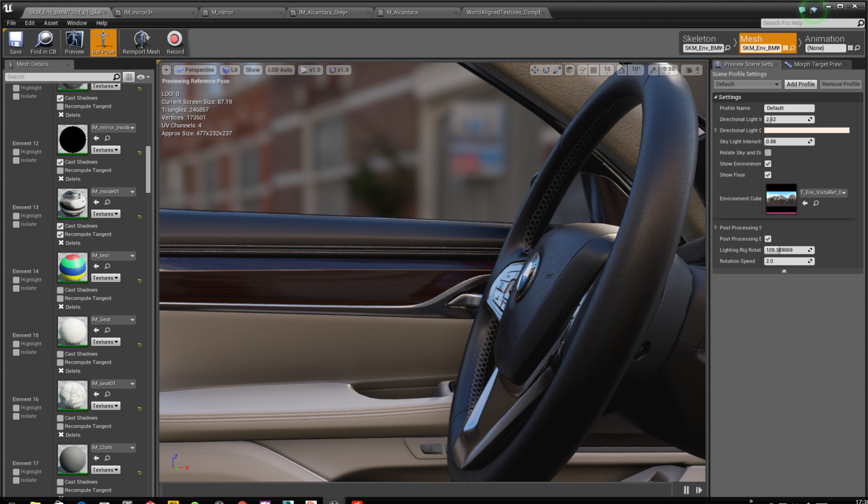The width and height of the screenshot is (868, 504).
Task: Open Preview from the toolbar
Action: click(x=74, y=42)
